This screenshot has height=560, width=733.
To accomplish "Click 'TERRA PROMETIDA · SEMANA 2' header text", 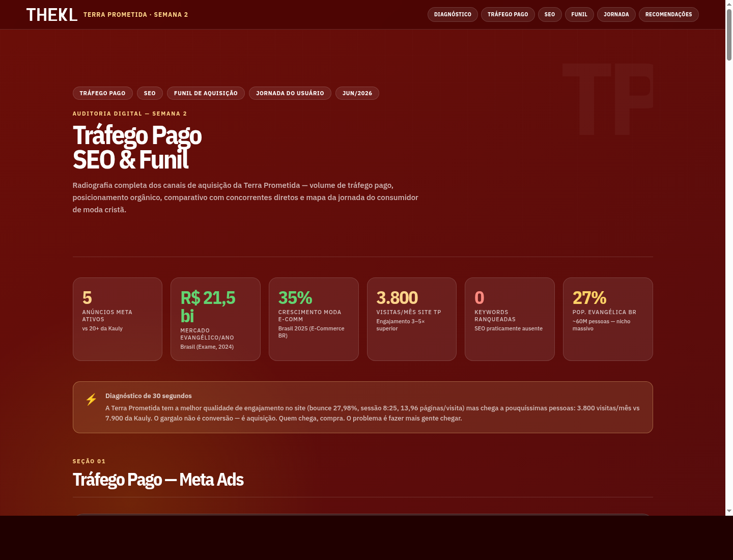I will pyautogui.click(x=136, y=15).
